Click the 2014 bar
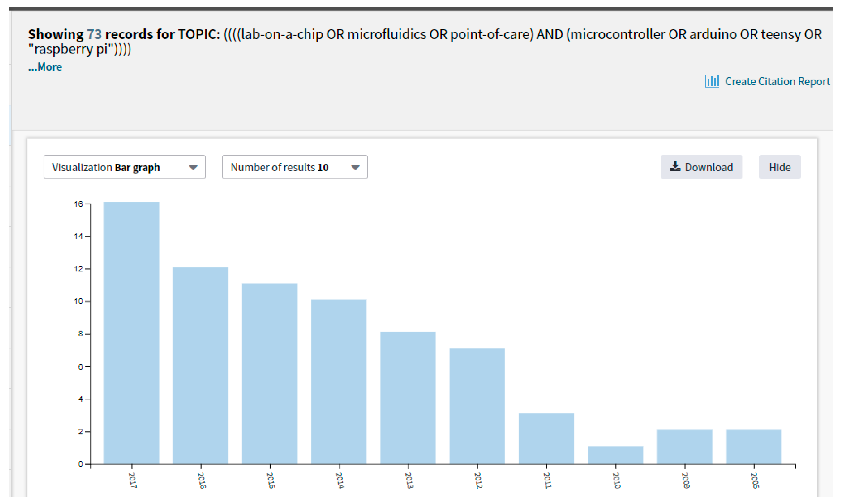 click(x=339, y=381)
